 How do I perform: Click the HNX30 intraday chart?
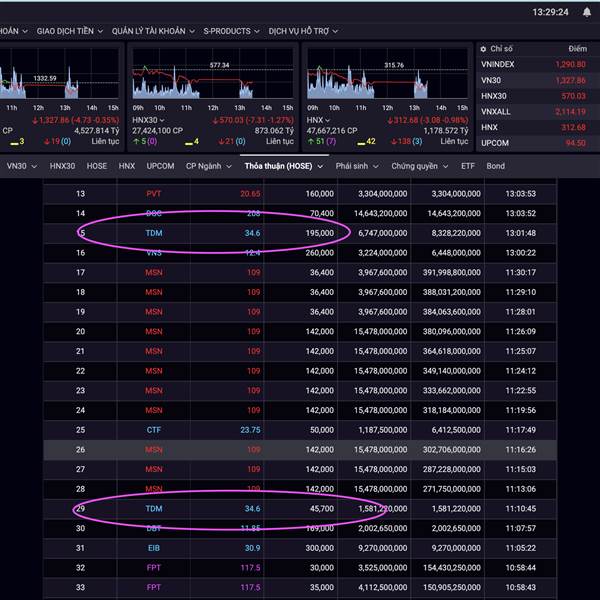tap(213, 73)
